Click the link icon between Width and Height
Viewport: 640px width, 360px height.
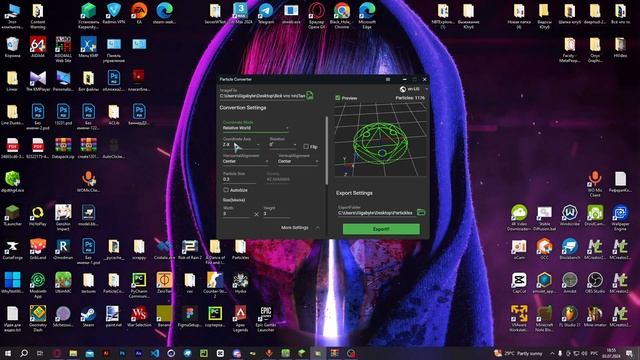(256, 214)
